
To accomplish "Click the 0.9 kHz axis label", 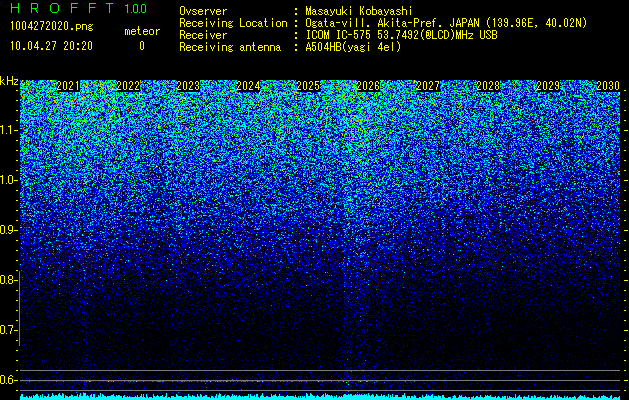I will tap(8, 230).
